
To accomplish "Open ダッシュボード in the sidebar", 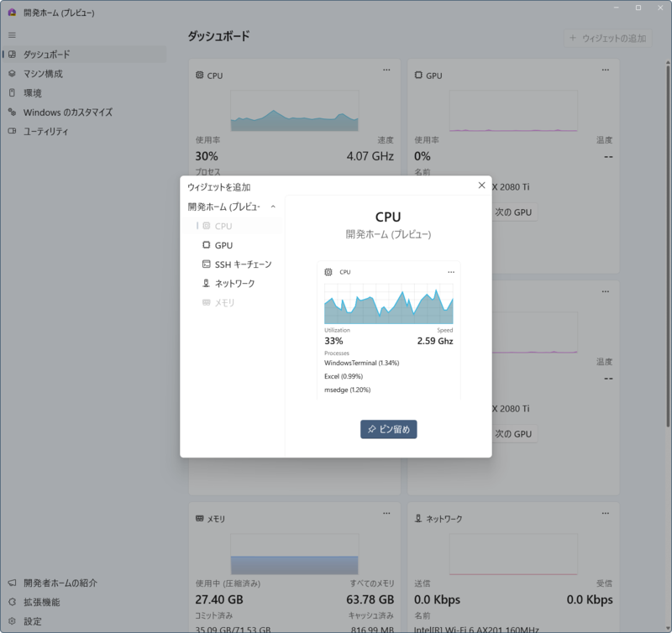I will coord(85,55).
